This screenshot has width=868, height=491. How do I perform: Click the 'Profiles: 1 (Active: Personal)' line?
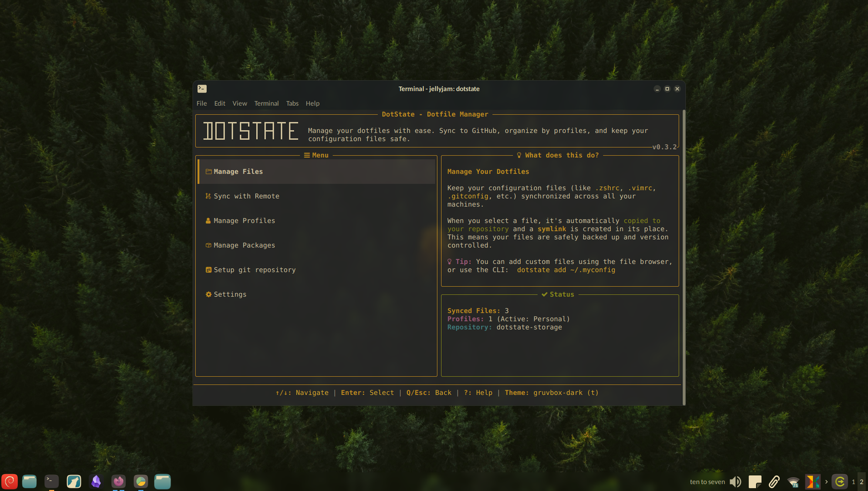click(509, 319)
